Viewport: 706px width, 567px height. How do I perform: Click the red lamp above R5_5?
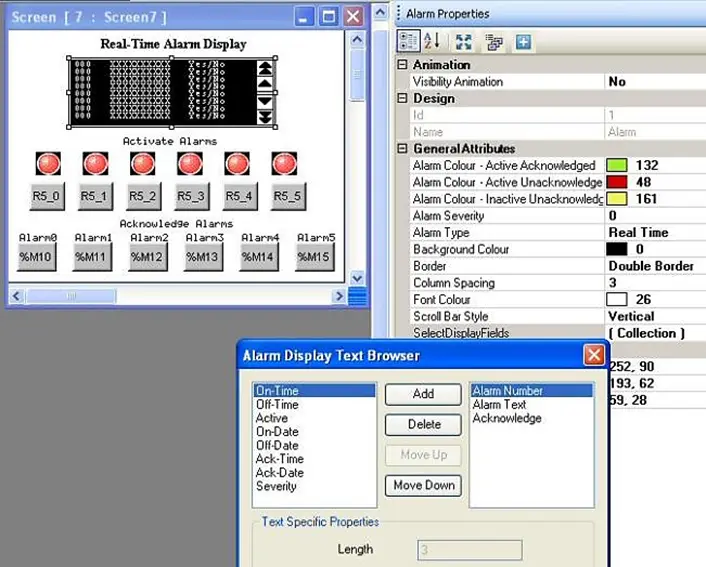click(x=285, y=163)
